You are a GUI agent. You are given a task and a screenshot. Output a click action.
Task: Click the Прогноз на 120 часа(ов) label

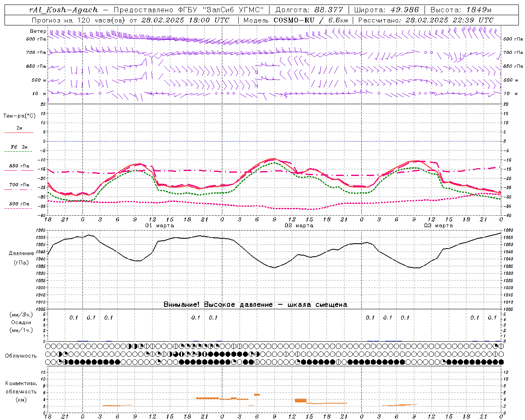point(79,20)
